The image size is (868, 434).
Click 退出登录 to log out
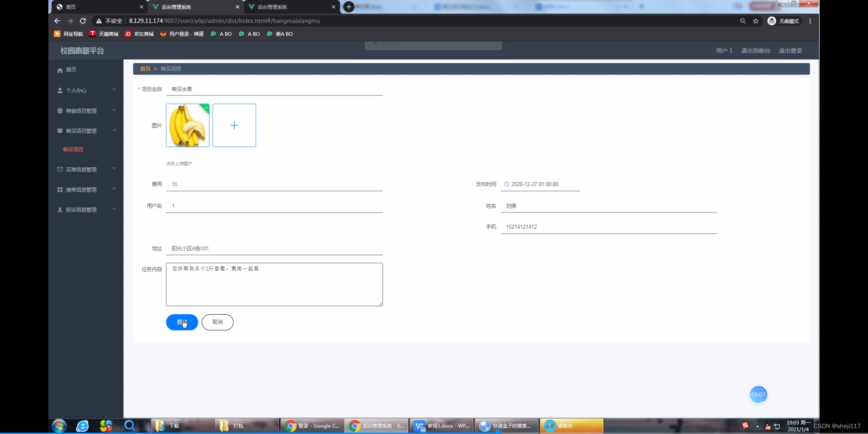click(x=790, y=51)
